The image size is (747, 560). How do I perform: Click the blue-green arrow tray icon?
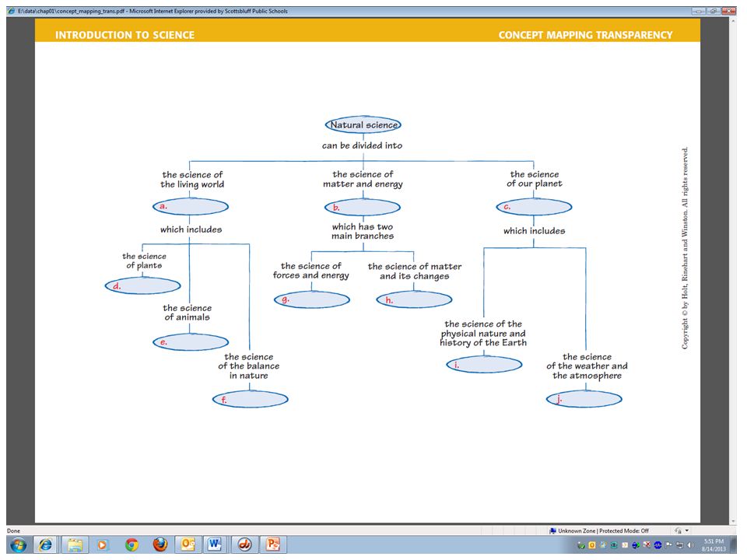(x=636, y=545)
